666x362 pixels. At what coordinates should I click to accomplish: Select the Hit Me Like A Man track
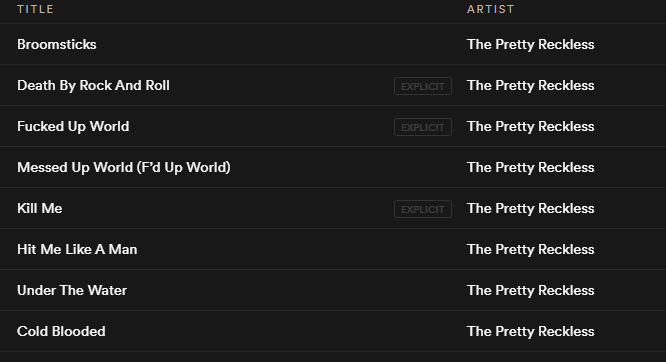[77, 249]
